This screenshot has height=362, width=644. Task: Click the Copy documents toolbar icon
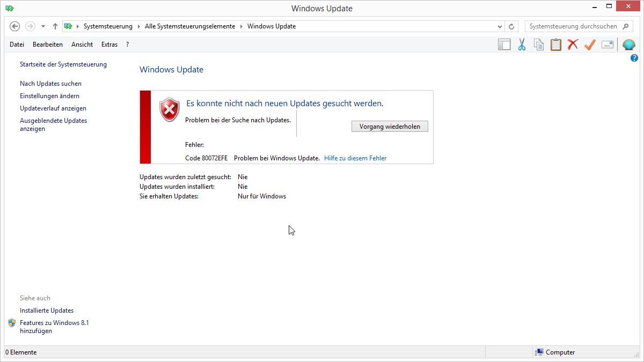(539, 45)
